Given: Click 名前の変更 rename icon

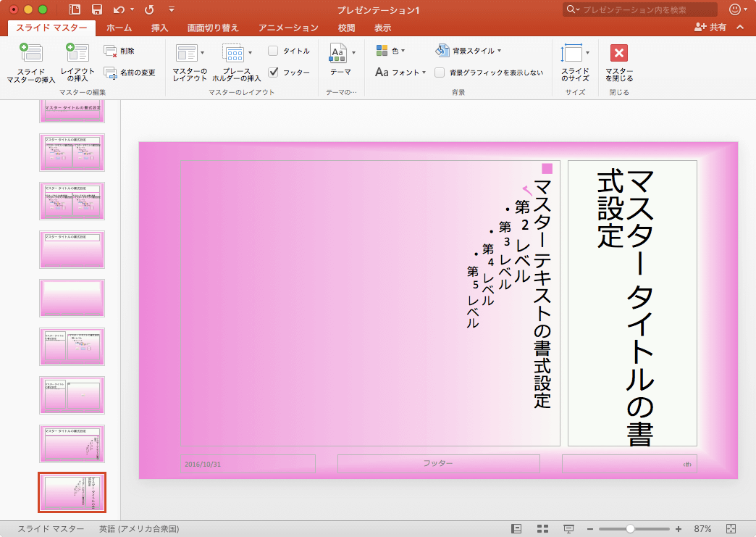Looking at the screenshot, I should (111, 72).
